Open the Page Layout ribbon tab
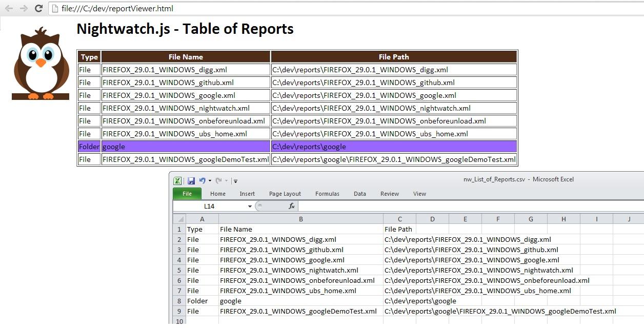Image resolution: width=644 pixels, height=330 pixels. coord(285,194)
